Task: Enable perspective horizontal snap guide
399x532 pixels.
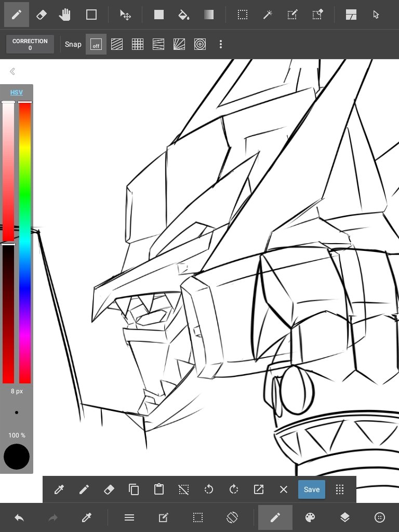Action: point(158,44)
